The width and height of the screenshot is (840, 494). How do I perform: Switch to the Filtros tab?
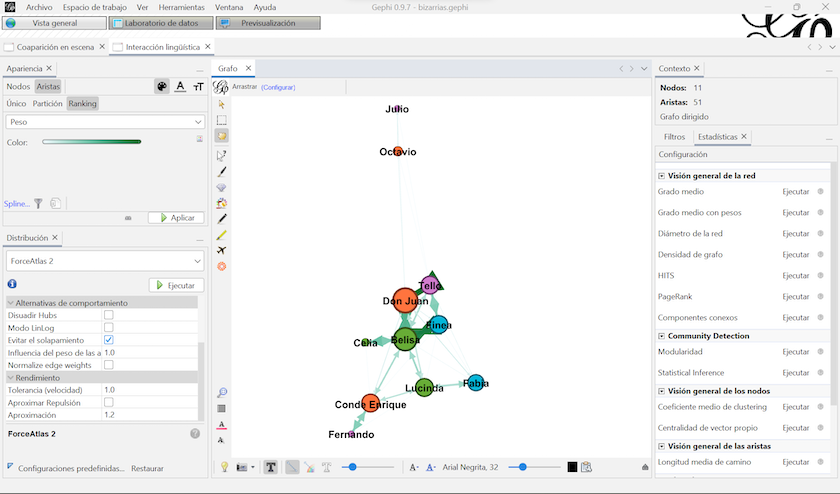[674, 137]
